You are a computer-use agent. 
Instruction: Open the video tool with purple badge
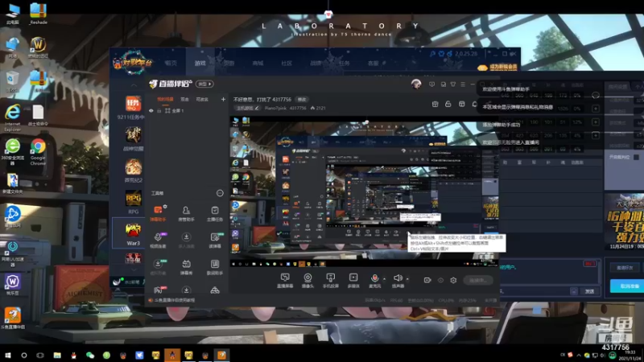(x=158, y=240)
